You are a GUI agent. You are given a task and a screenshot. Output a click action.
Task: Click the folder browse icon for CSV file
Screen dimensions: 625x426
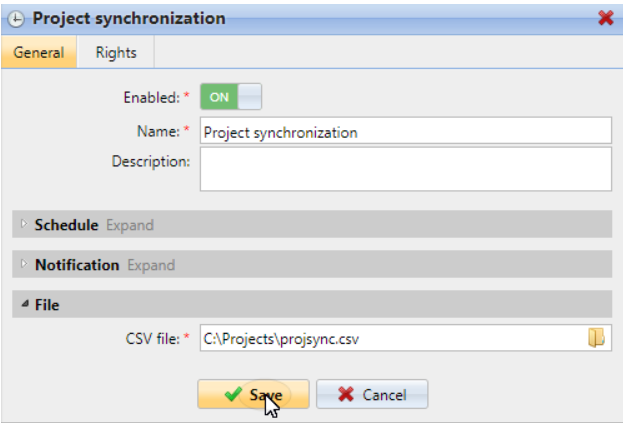point(596,338)
